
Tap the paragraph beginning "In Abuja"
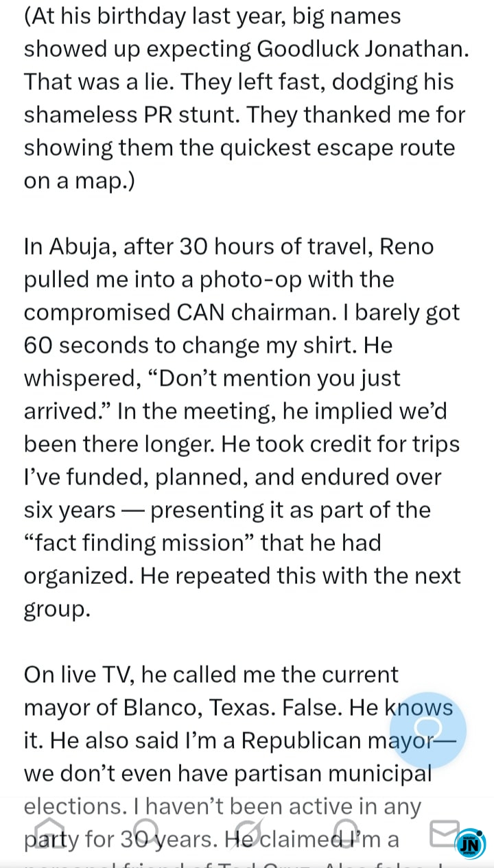(242, 427)
